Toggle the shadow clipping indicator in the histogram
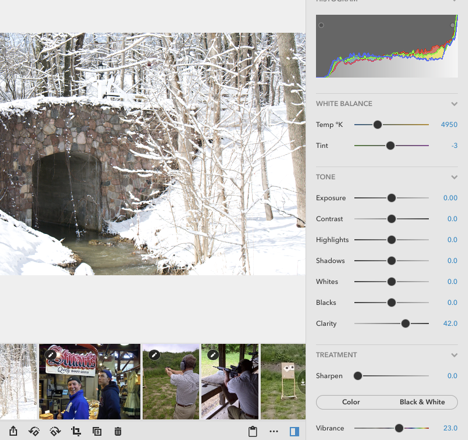The width and height of the screenshot is (468, 440). [321, 25]
